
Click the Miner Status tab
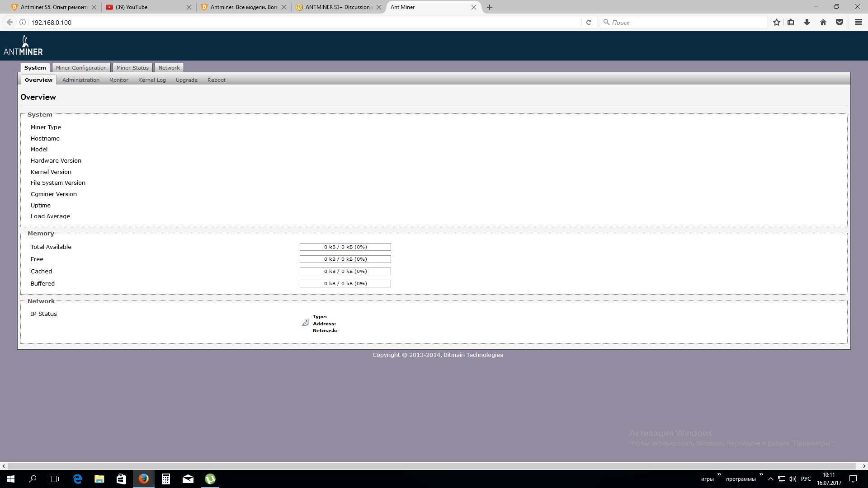[132, 67]
